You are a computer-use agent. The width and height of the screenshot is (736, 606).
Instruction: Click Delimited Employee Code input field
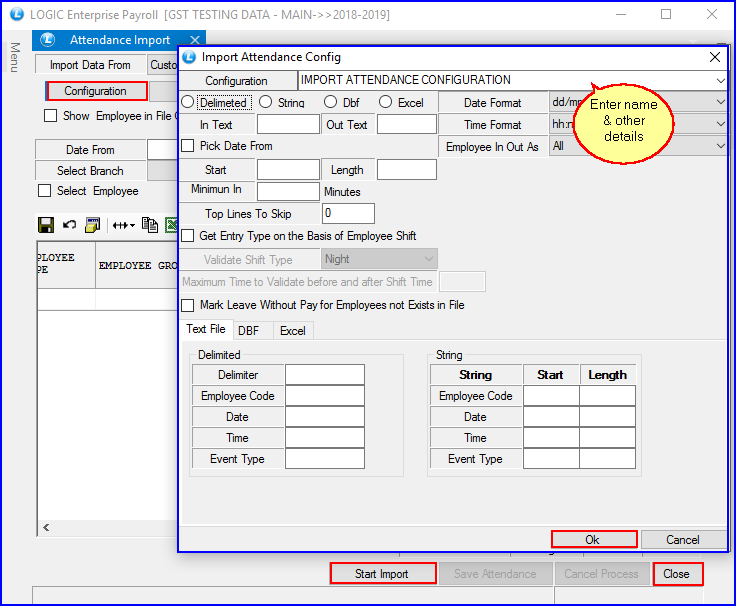[x=325, y=396]
